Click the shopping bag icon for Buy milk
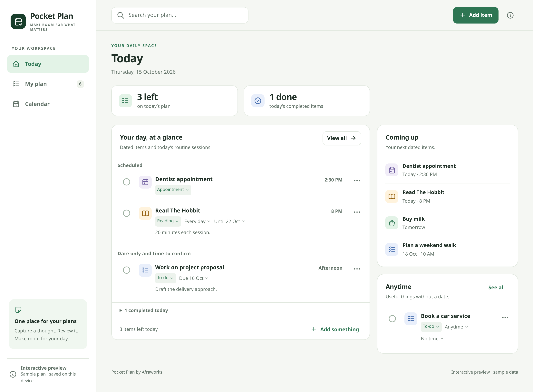533x392 pixels. [392, 223]
